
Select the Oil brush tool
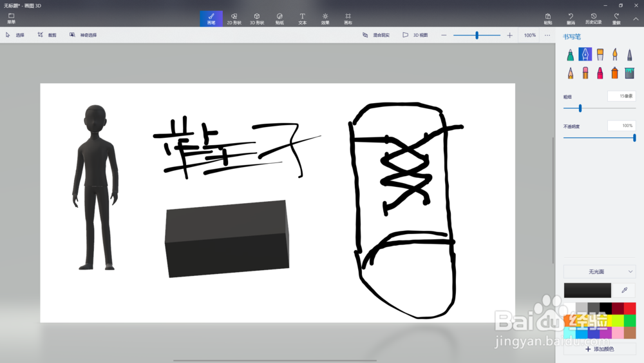(600, 54)
